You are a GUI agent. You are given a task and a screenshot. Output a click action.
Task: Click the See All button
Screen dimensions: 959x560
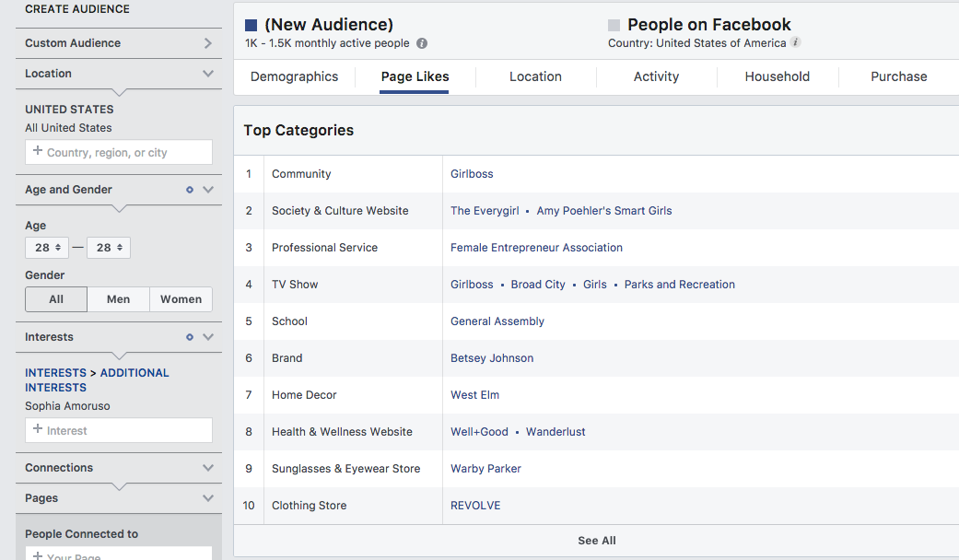[597, 541]
